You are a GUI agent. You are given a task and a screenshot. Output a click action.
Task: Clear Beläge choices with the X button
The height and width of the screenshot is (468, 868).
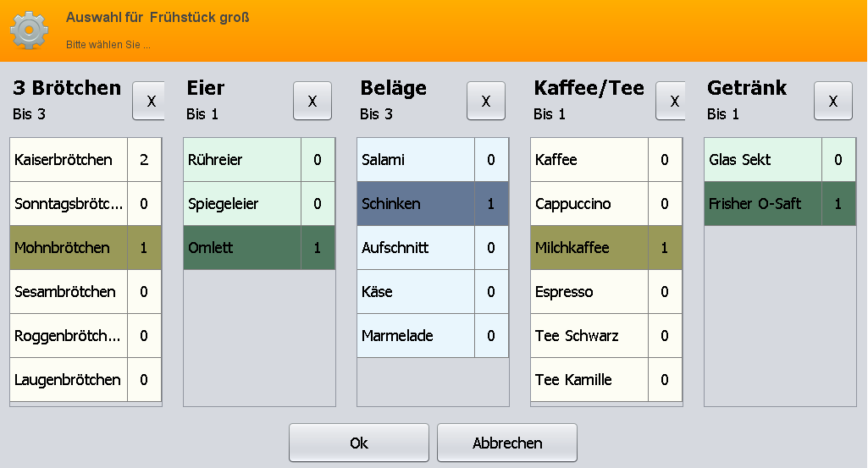pos(486,101)
